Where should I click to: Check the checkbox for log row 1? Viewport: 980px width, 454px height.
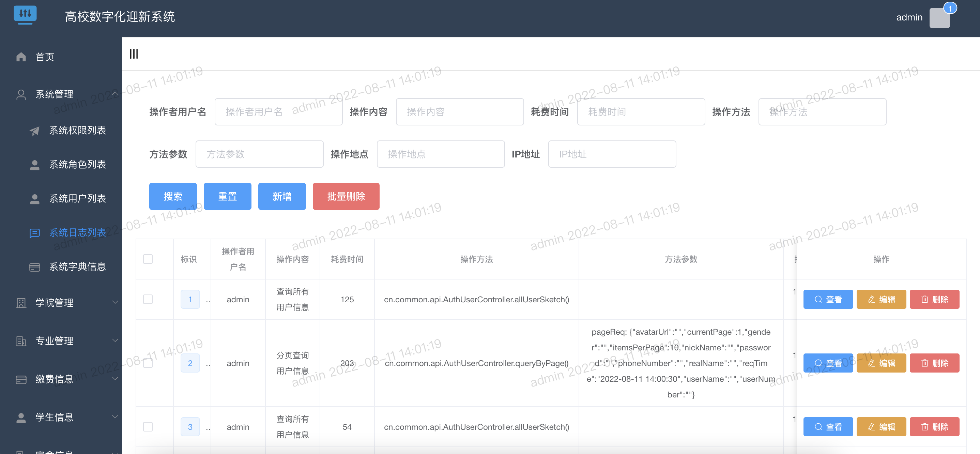tap(148, 299)
